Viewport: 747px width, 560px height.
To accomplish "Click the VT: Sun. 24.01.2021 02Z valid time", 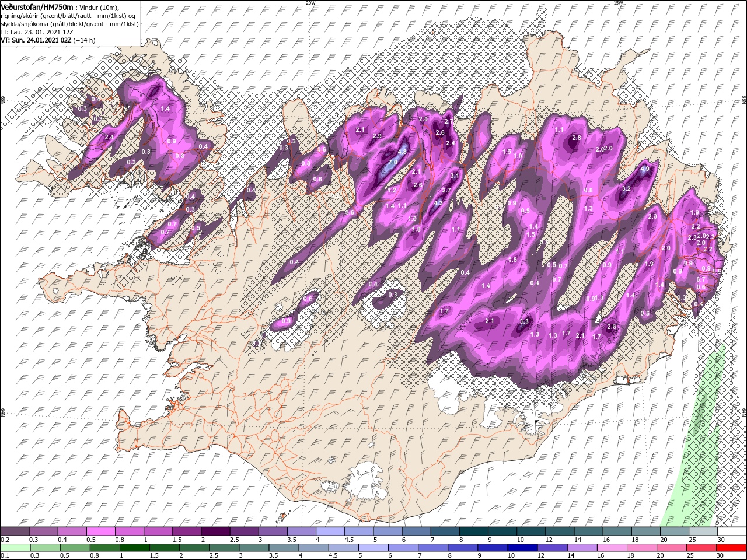I will [36, 40].
